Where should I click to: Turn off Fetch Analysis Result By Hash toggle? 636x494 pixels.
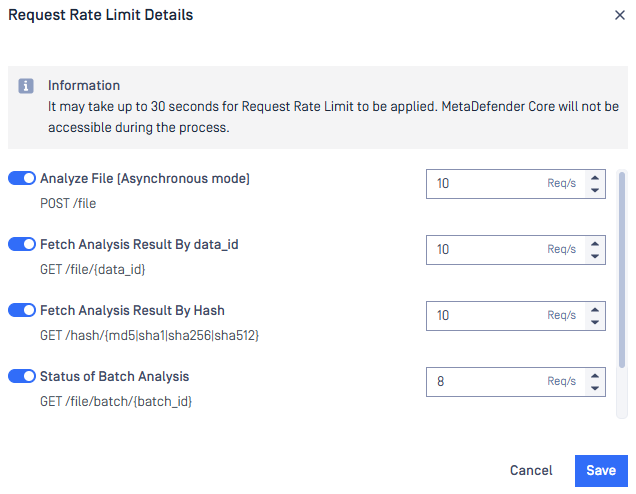click(x=22, y=310)
